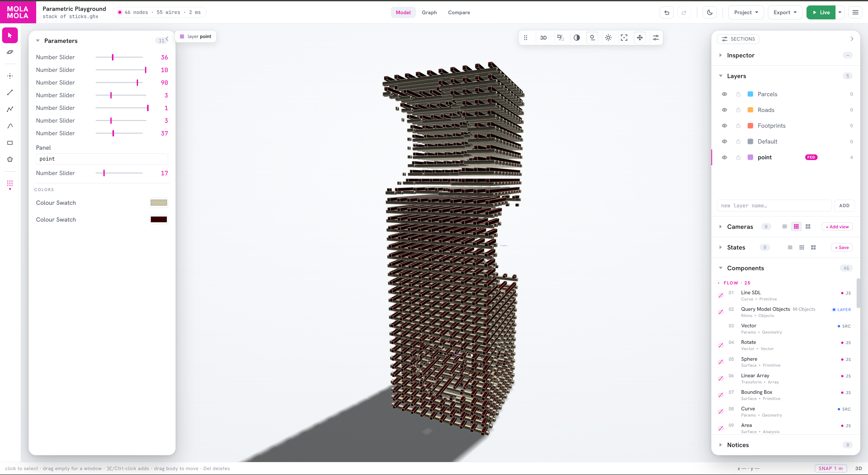Viewport: 868px width, 475px height.
Task: Toggle preview of Bounding Box component
Action: (x=721, y=395)
